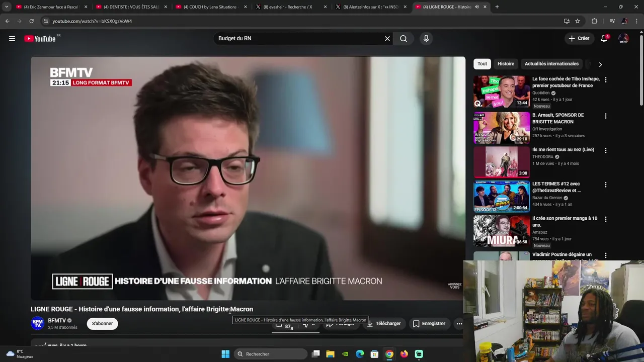Go back with the browser back arrow
The width and height of the screenshot is (644, 362).
click(7, 21)
